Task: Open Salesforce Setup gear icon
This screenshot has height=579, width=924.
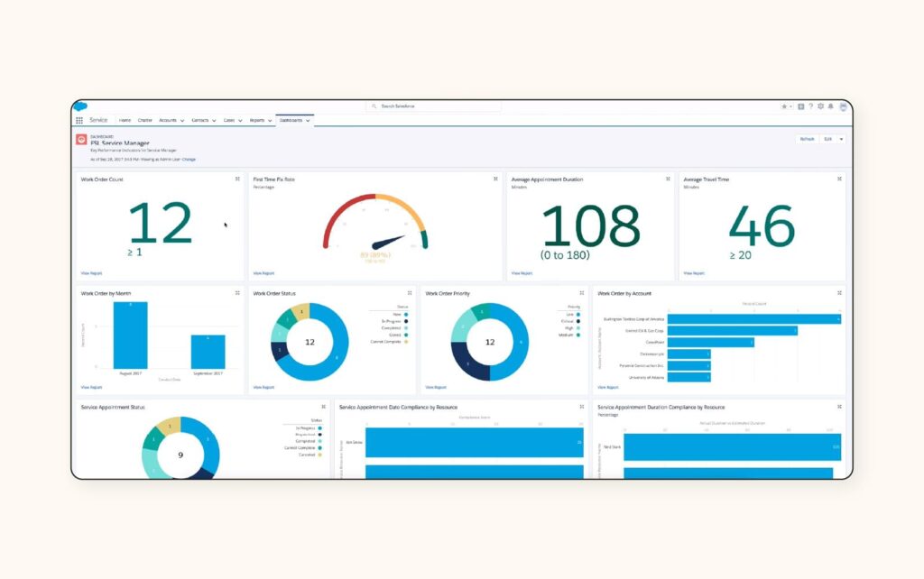Action: point(822,106)
